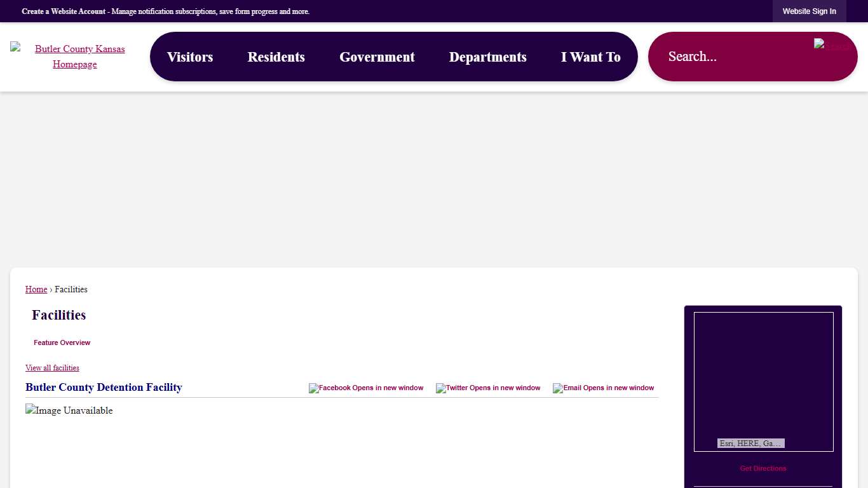Go to Home via breadcrumb
The width and height of the screenshot is (868, 488).
(x=36, y=290)
